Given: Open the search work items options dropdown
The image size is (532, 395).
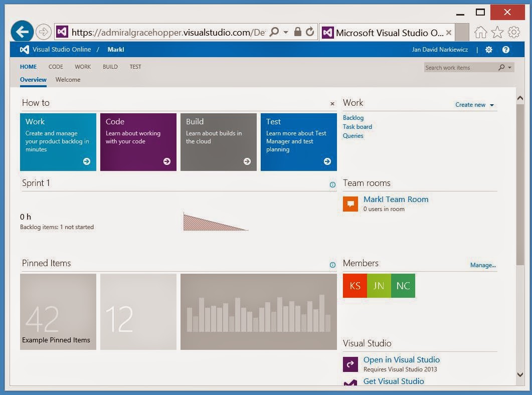Looking at the screenshot, I should click(x=509, y=68).
